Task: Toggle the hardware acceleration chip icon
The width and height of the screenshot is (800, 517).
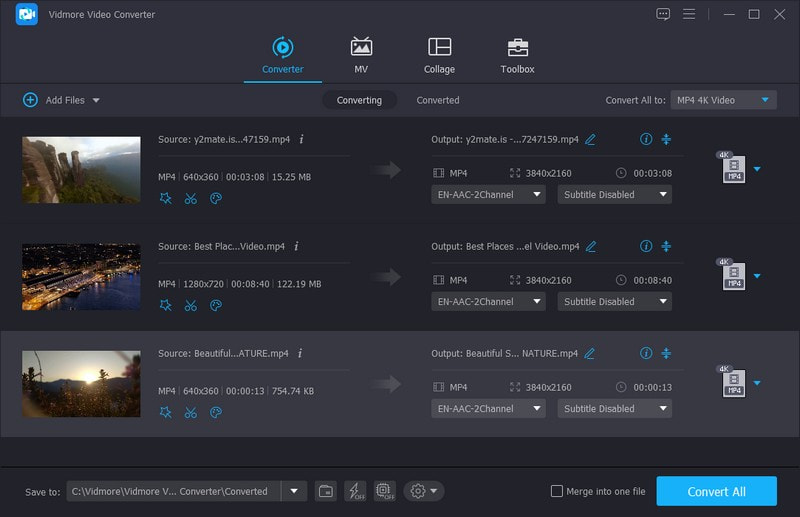Action: [385, 491]
